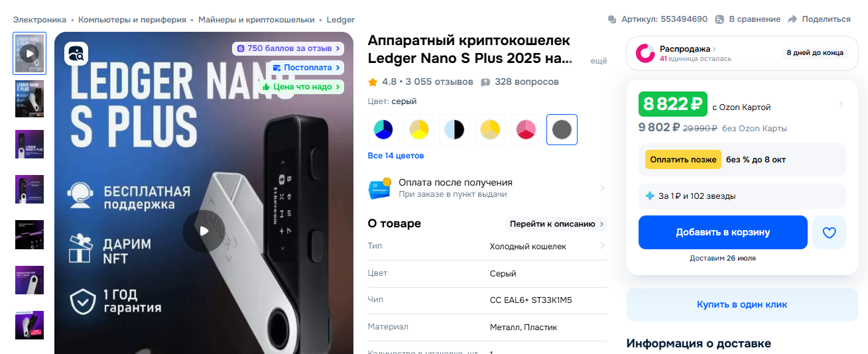Pick the teal and blue color swatch
This screenshot has height=354, width=868.
(x=383, y=129)
